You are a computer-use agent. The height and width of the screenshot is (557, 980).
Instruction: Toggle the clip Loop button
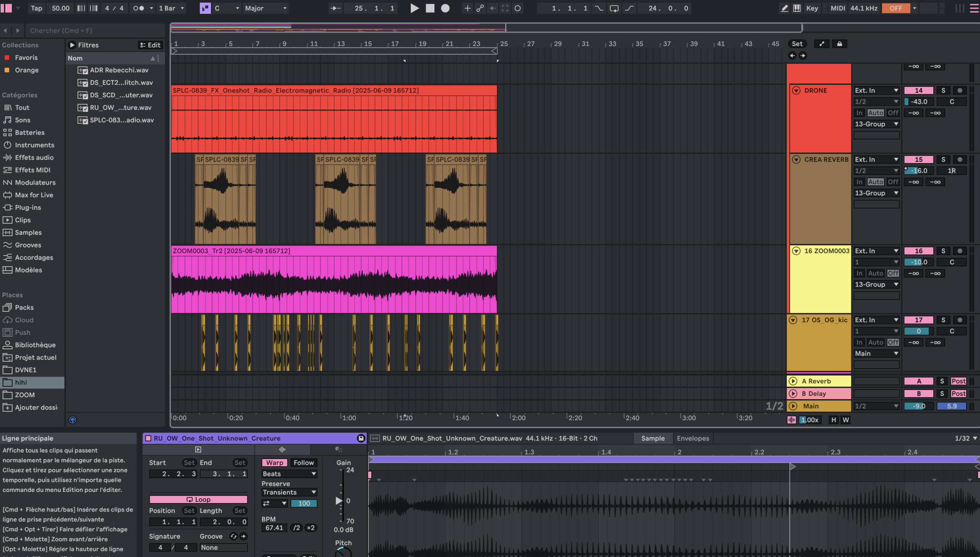click(198, 499)
